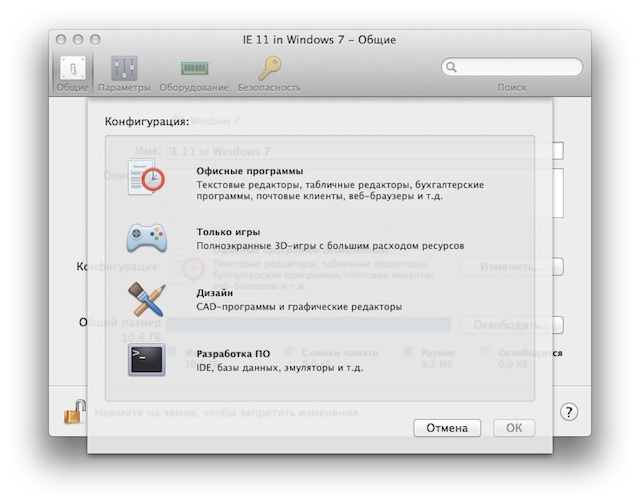Image resolution: width=640 pixels, height=504 pixels.
Task: Click the magnifier icon in search field
Action: click(x=451, y=67)
